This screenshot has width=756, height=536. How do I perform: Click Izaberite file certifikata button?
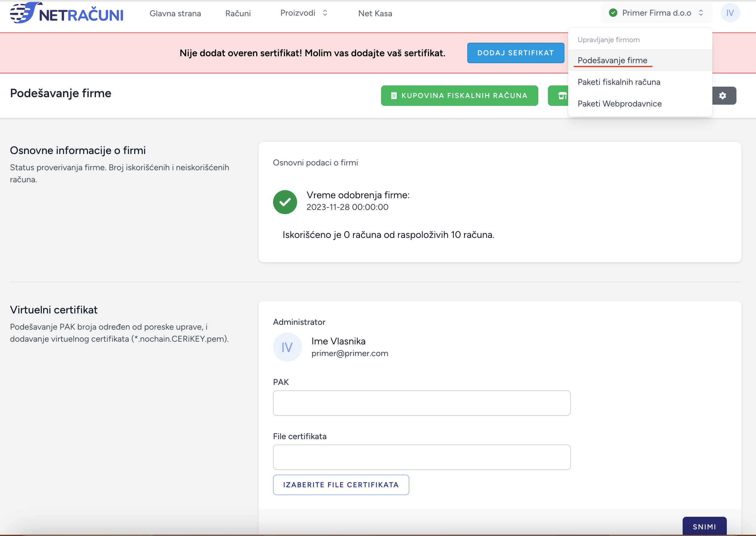click(x=340, y=485)
